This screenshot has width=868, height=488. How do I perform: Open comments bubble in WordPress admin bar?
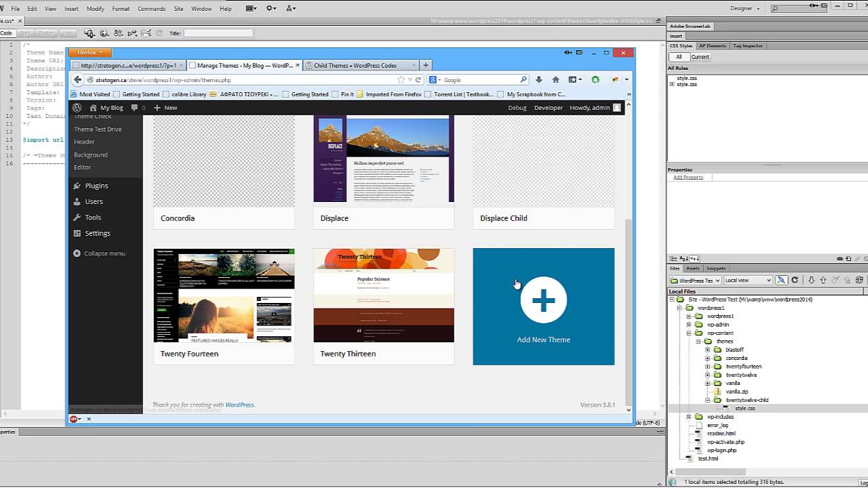(x=138, y=108)
